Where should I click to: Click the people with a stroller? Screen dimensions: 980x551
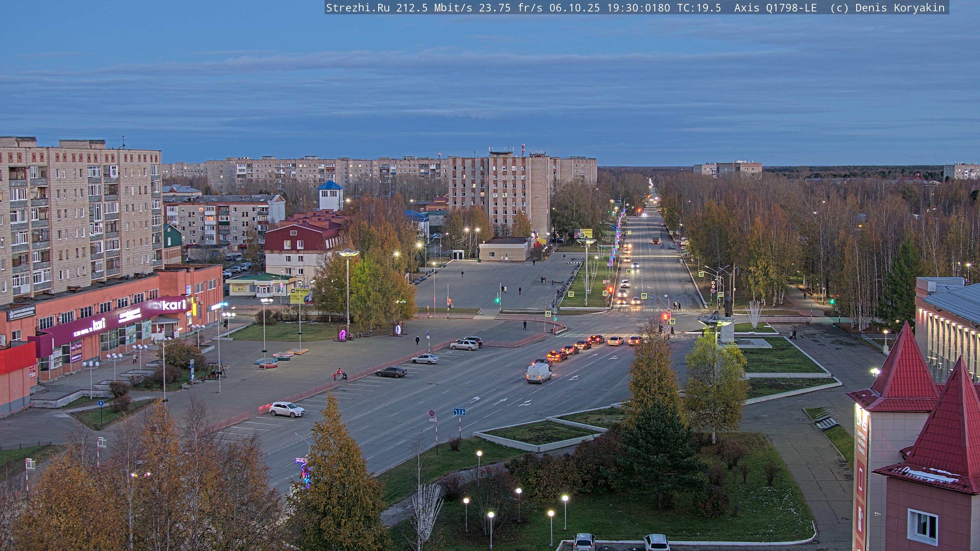(x=340, y=374)
